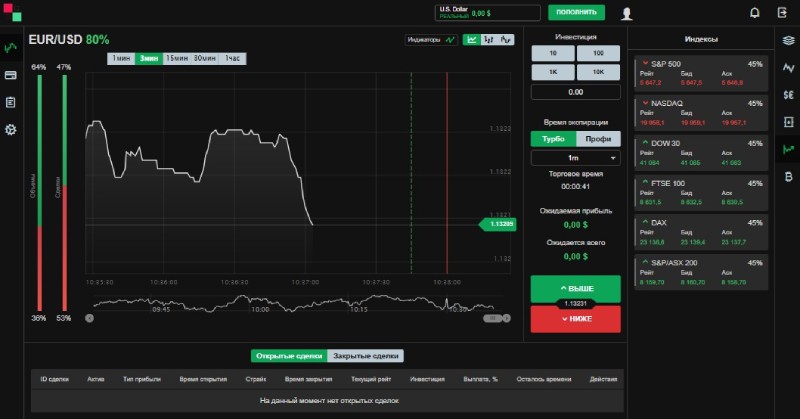The width and height of the screenshot is (800, 419).
Task: Open the user profile avatar icon
Action: coord(627,13)
